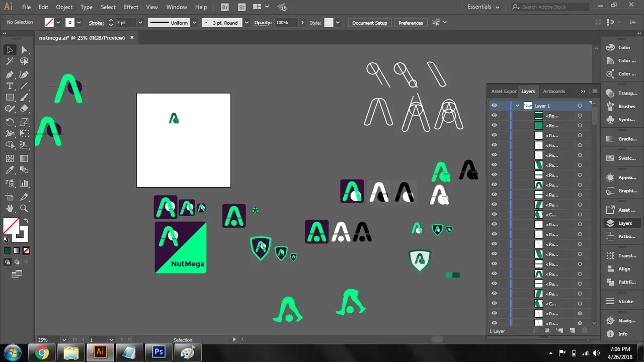Viewport: 644px width, 362px height.
Task: Open the Style dropdown arrow
Action: point(338,23)
